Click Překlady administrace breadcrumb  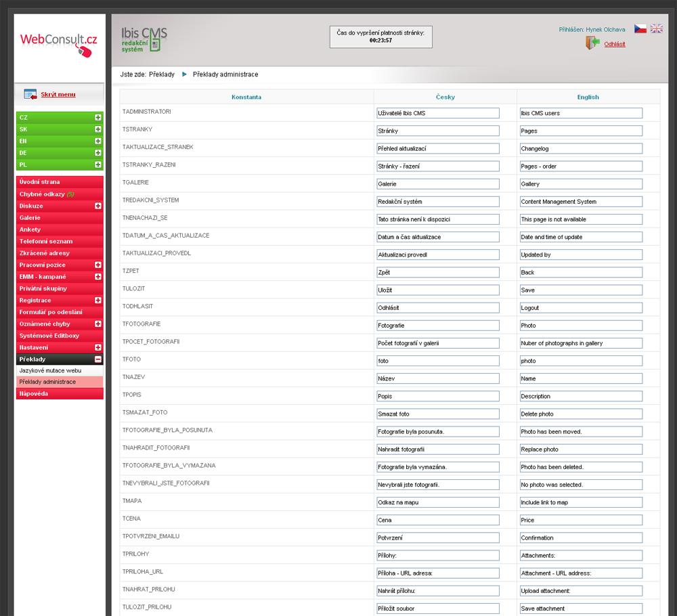(225, 74)
